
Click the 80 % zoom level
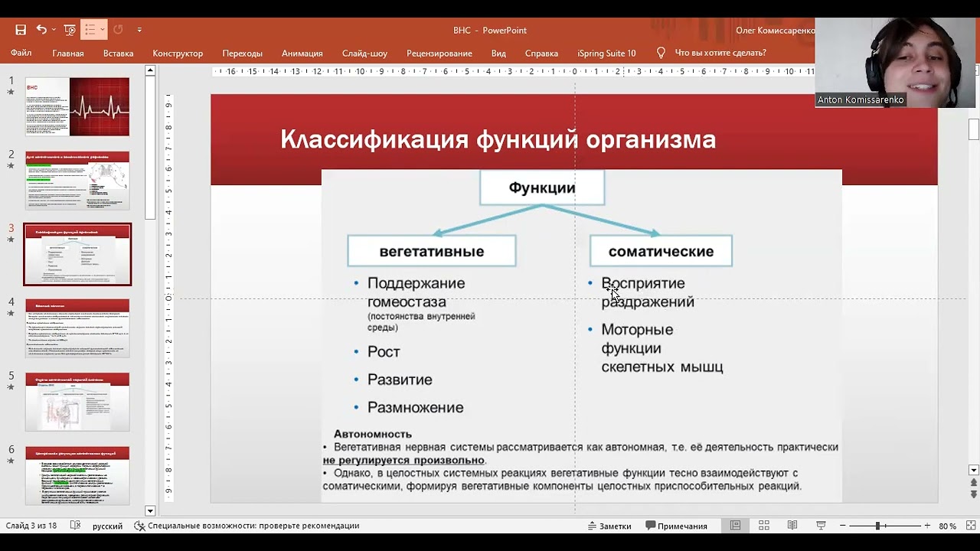[x=947, y=526]
